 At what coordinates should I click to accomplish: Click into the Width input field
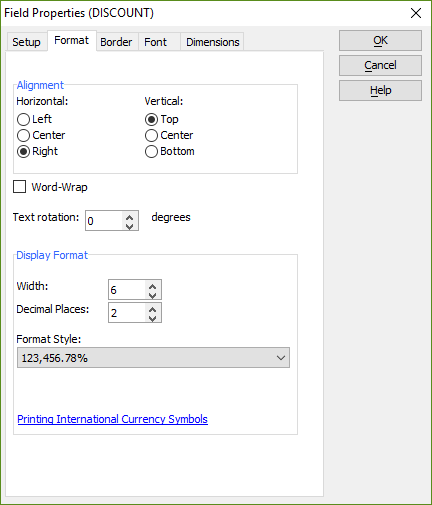pyautogui.click(x=127, y=290)
